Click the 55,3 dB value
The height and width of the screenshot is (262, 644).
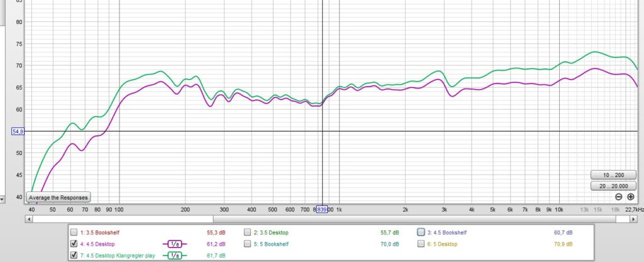[x=216, y=232]
